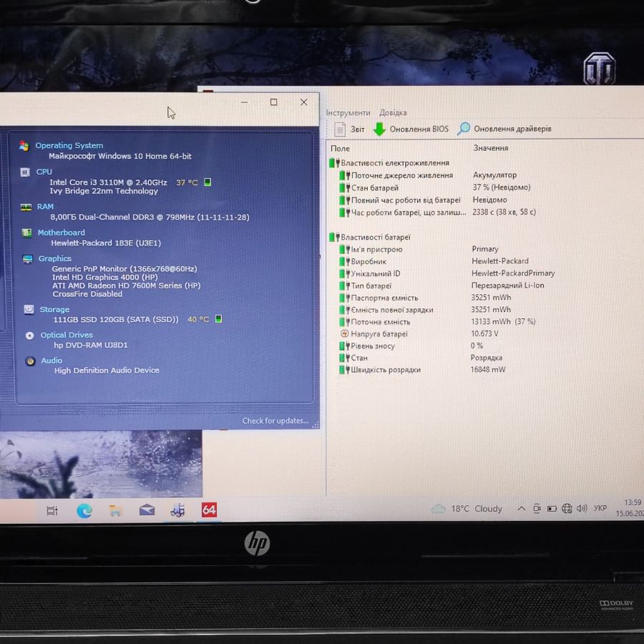Open Task View from the taskbar
Screen dimensions: 644x644
52,510
